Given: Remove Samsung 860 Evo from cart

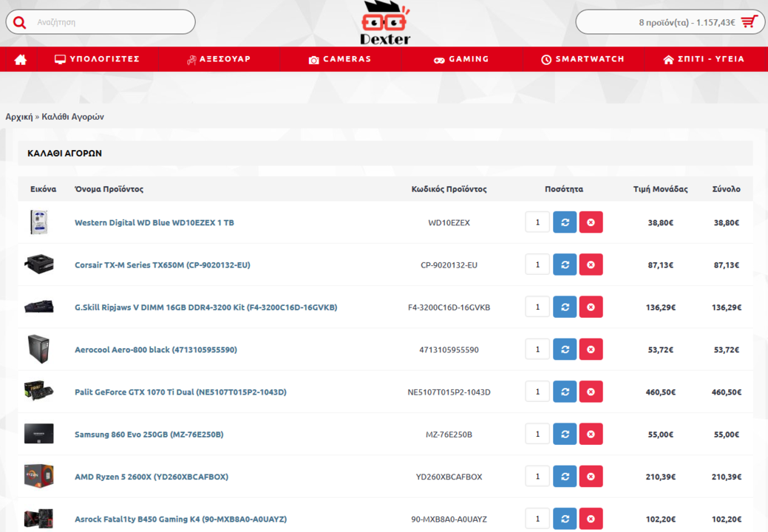Looking at the screenshot, I should point(591,434).
